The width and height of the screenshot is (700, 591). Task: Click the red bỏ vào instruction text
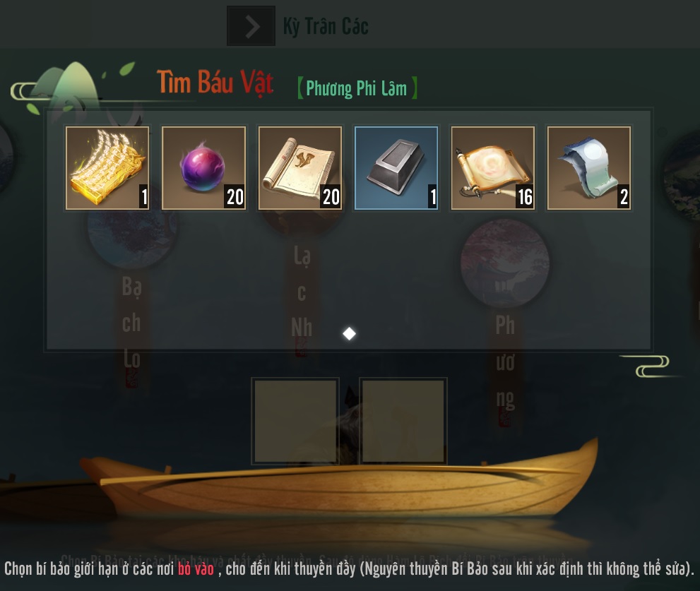pos(196,568)
